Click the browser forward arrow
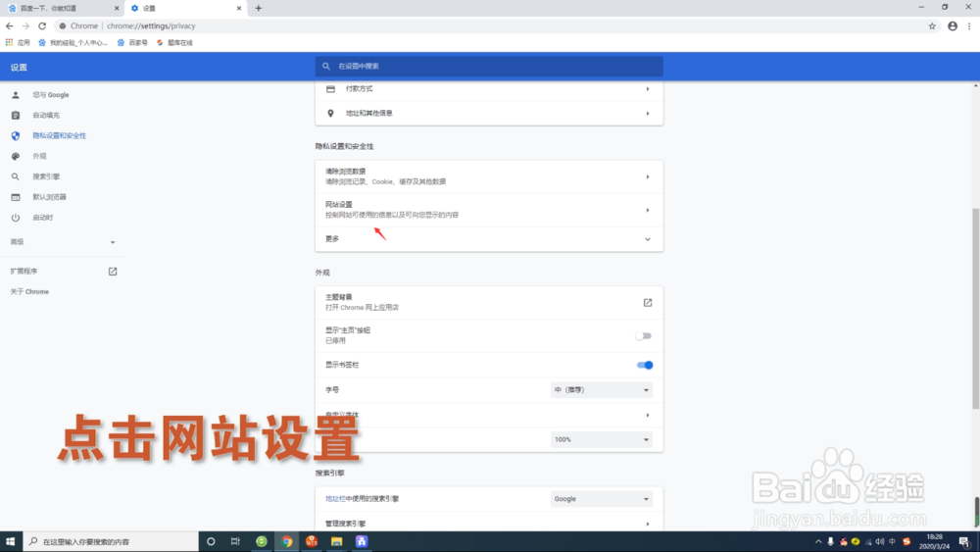Image resolution: width=980 pixels, height=552 pixels. 25,25
